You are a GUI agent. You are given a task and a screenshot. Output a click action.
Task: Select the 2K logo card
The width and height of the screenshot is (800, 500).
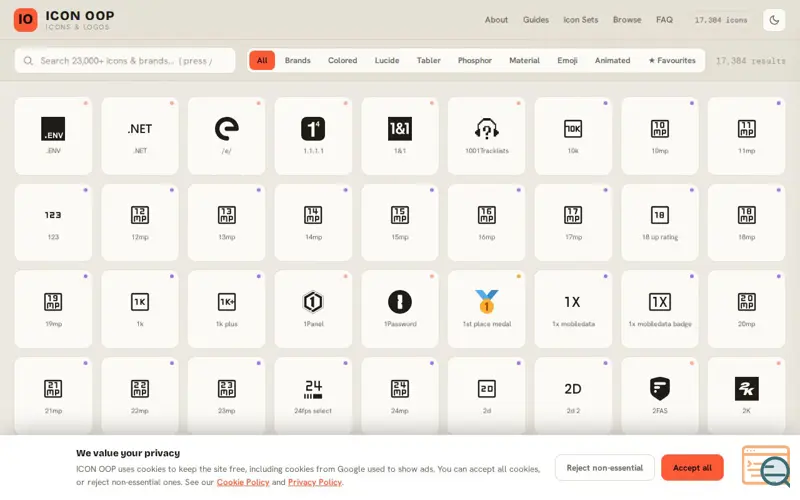[746, 396]
